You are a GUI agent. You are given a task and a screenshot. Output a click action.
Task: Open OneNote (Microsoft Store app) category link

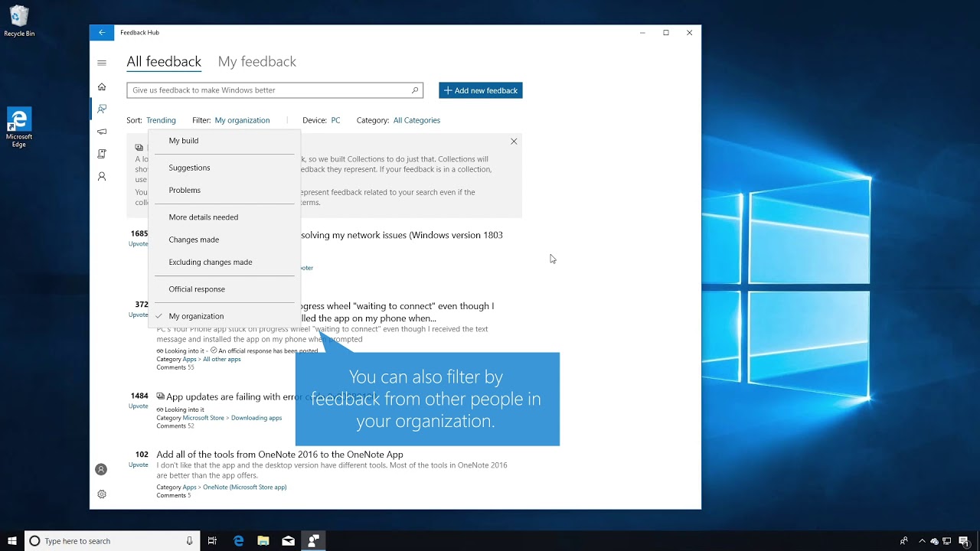pos(245,487)
